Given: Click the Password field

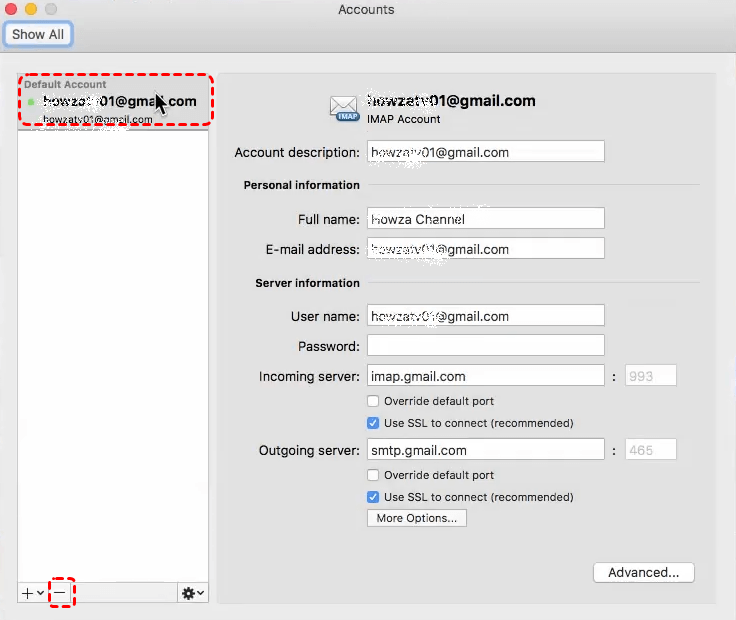Looking at the screenshot, I should 485,346.
